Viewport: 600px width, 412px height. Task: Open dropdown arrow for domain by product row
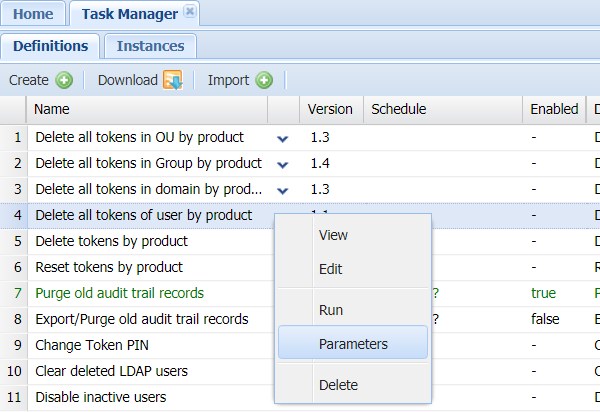tap(282, 189)
